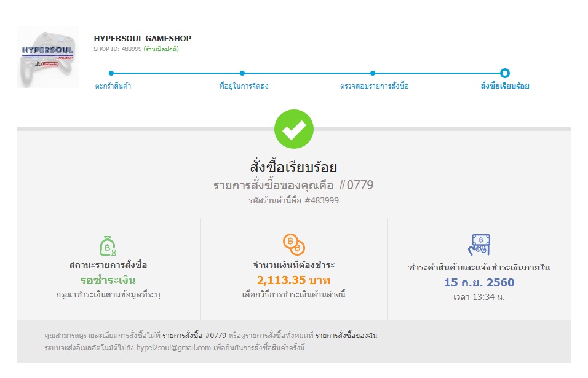588x378 pixels.
Task: Click the รอชำระเงิน status text
Action: (108, 281)
